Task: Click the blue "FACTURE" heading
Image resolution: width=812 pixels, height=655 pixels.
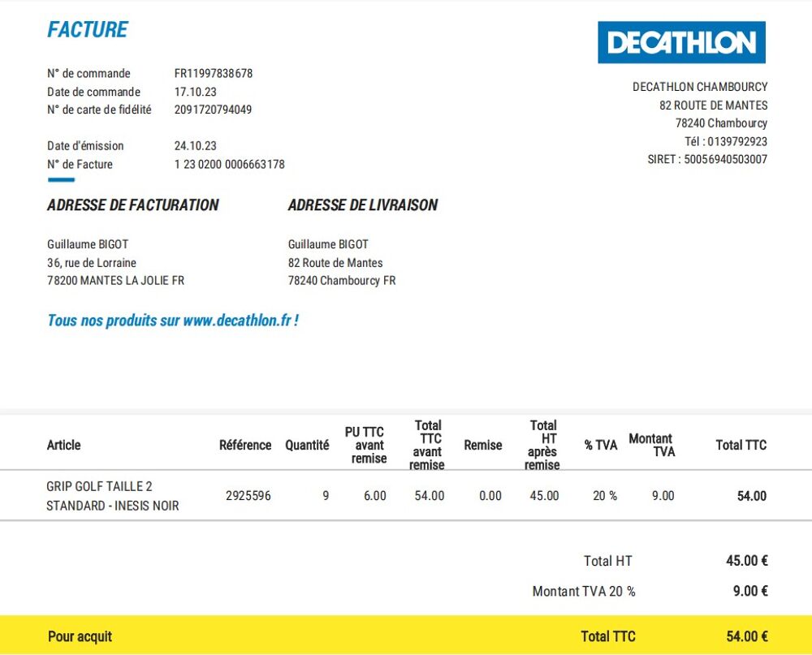Action: [x=88, y=29]
